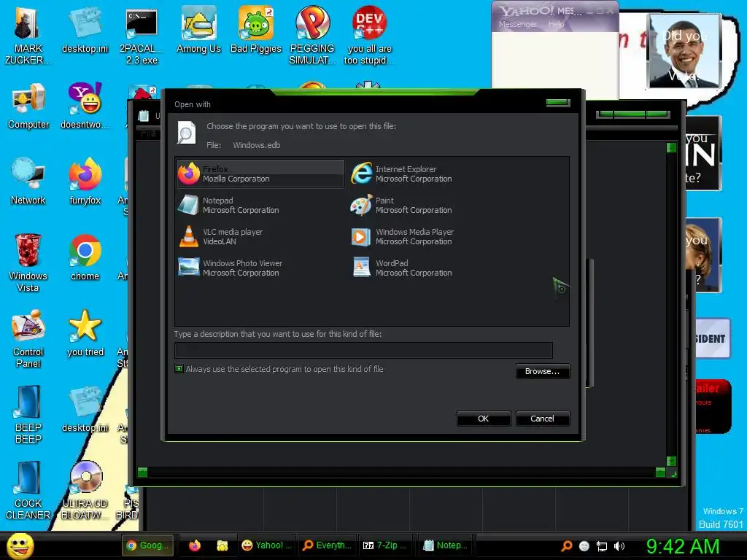This screenshot has height=560, width=747.
Task: Pick Notepad from the program list
Action: pos(228,205)
